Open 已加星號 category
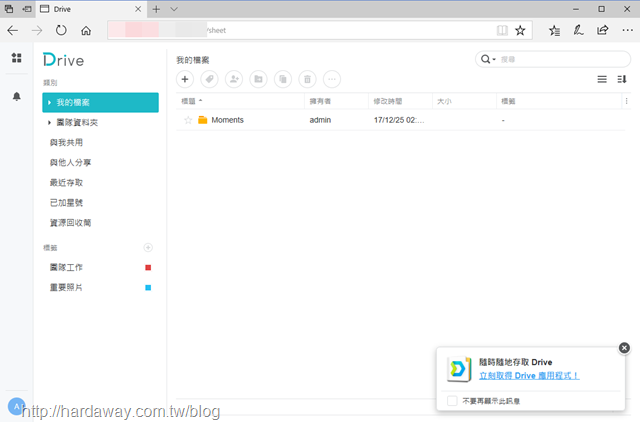Screen dimensions: 640x422 pos(66,202)
